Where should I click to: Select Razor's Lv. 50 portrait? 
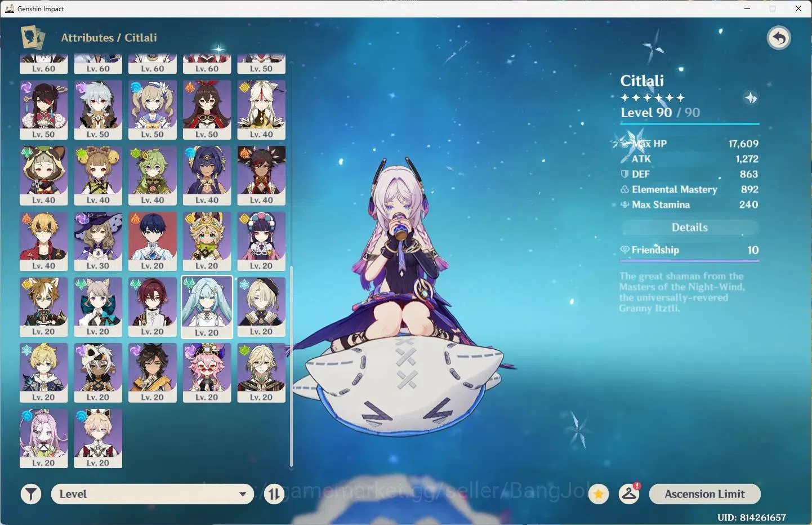click(x=98, y=110)
